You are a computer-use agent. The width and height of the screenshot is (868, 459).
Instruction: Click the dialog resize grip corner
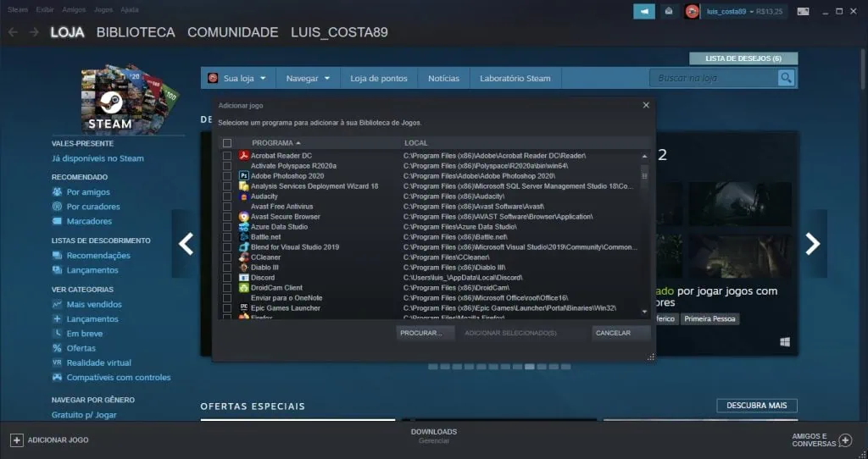click(651, 357)
